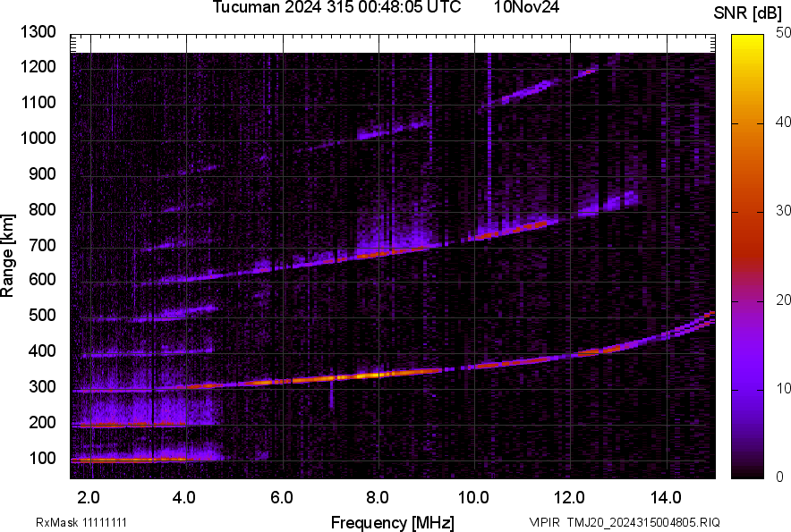Click the range tick label '500'
791x532 pixels.
42,315
